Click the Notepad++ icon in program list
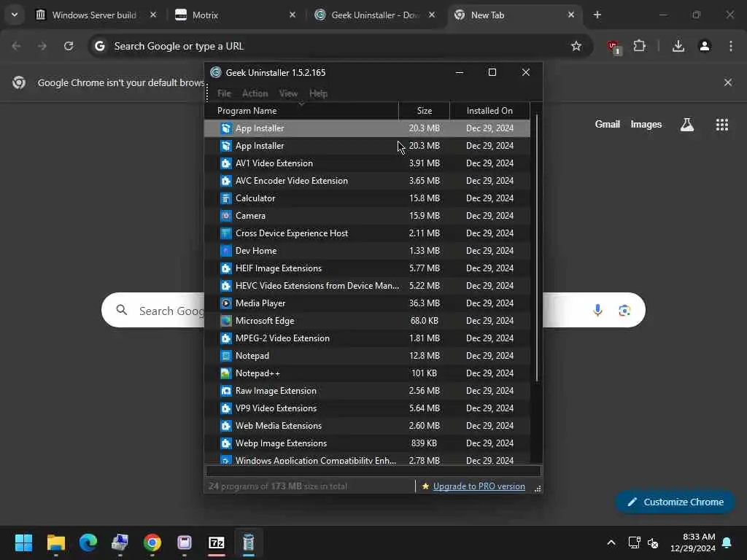747x560 pixels. 226,373
